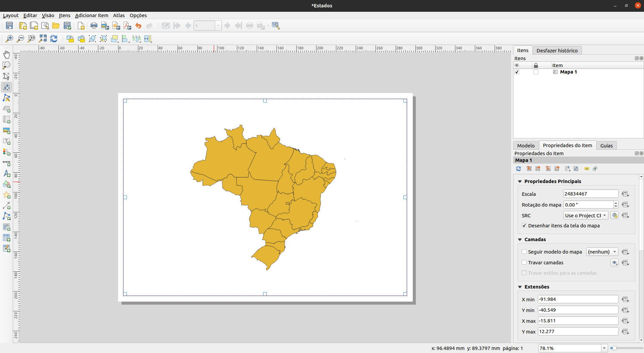The height and width of the screenshot is (353, 644).
Task: Open the raise items dropdown
Action: (x=115, y=39)
